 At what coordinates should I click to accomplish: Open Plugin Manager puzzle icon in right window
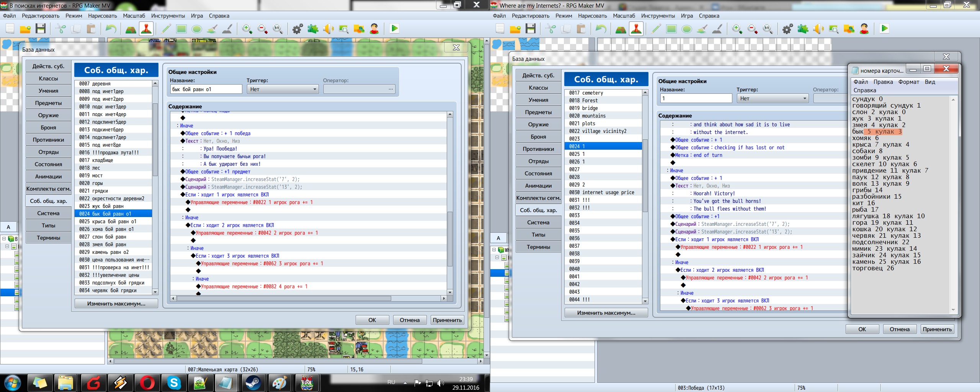(803, 29)
